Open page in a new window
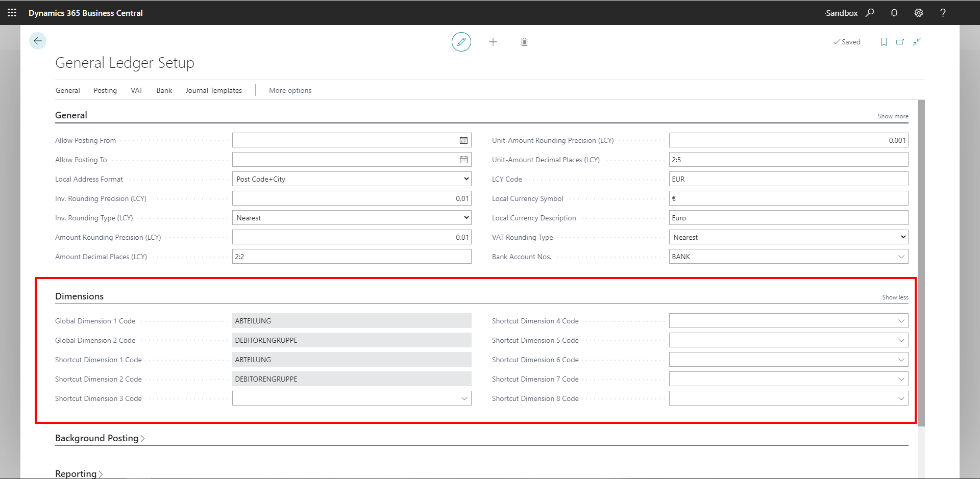Image resolution: width=980 pixels, height=479 pixels. (900, 42)
